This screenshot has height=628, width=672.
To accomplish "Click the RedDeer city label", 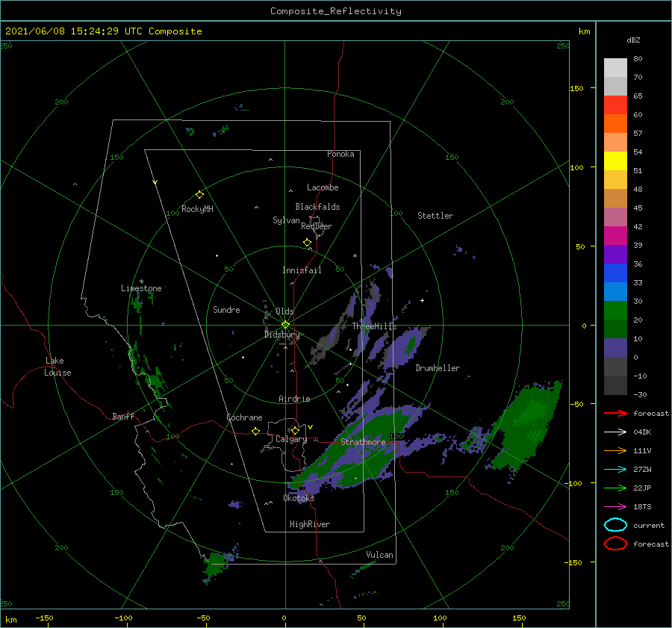I will [317, 226].
